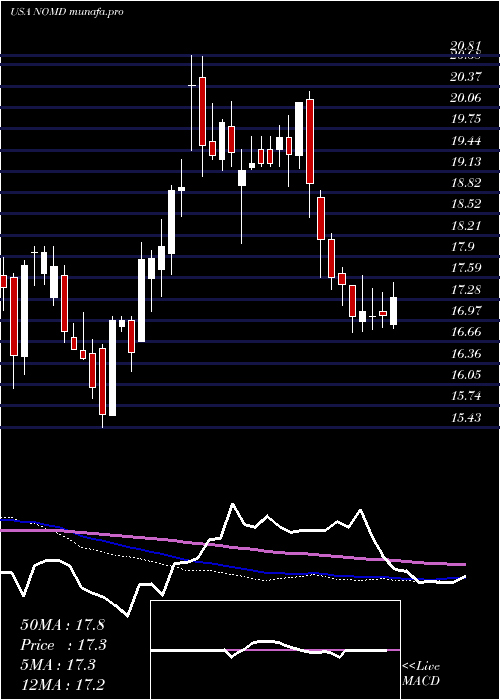500x700 pixels.
Task: Select the 18.52 price axis label
Action: tap(466, 204)
